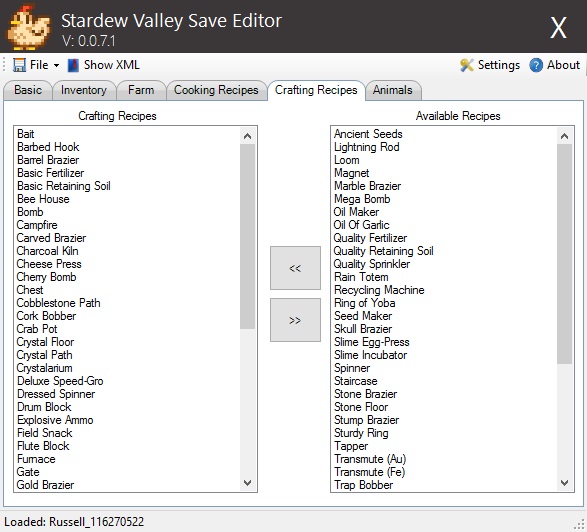The height and width of the screenshot is (532, 587).
Task: Select Staircase recipe
Action: [356, 381]
